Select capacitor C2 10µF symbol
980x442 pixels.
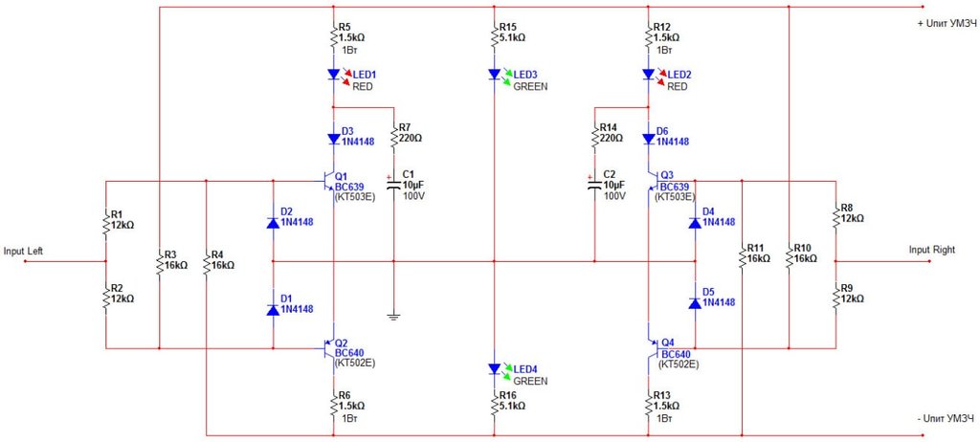pyautogui.click(x=594, y=184)
